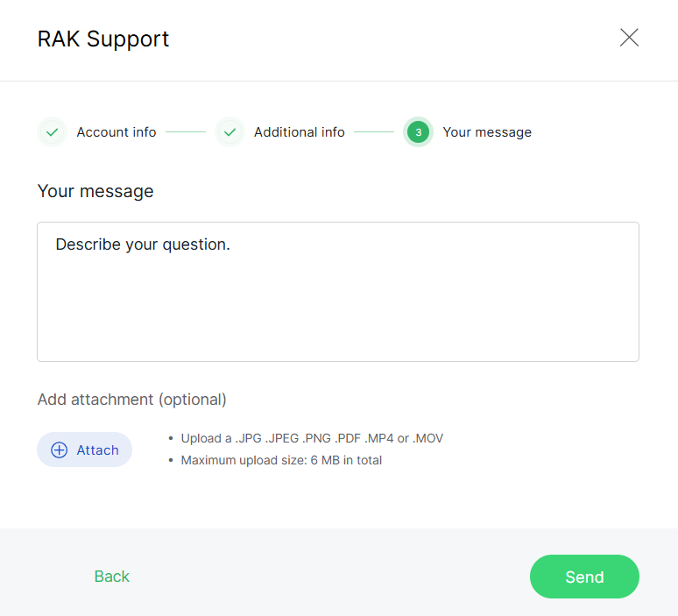
Task: Close the RAK Support dialog
Action: (629, 38)
